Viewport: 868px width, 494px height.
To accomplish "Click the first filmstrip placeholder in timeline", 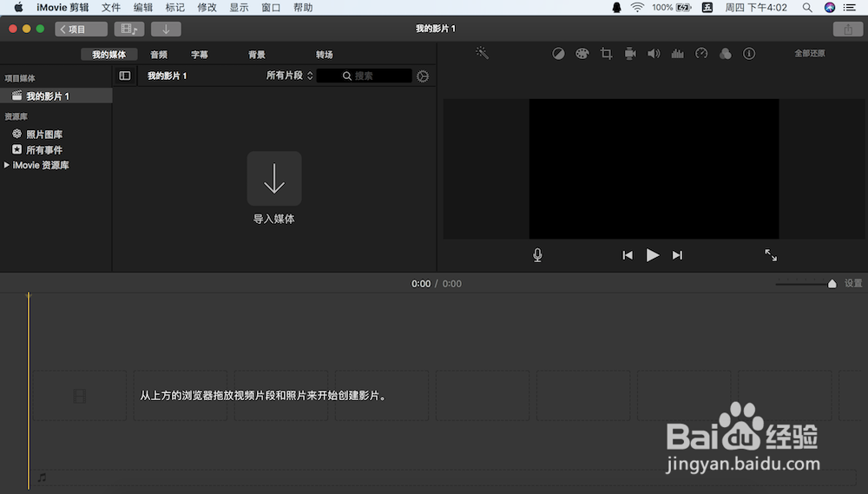I will point(79,395).
